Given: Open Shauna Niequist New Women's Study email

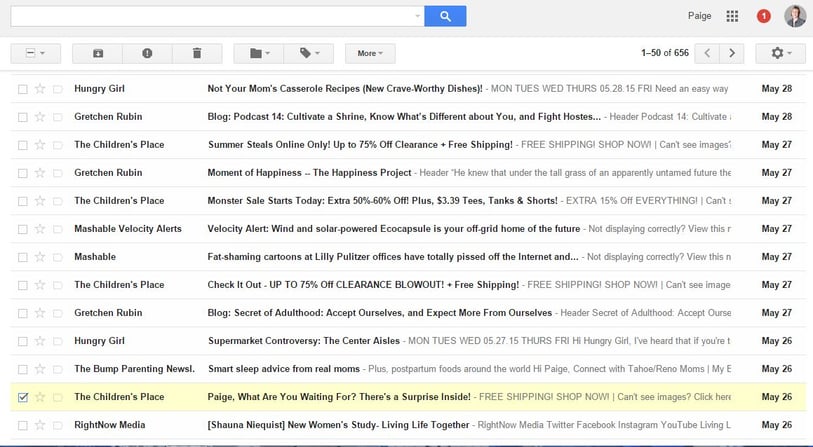Looking at the screenshot, I should 338,425.
